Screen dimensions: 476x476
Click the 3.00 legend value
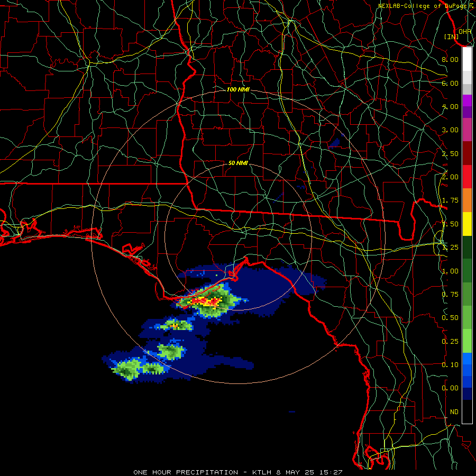450,130
